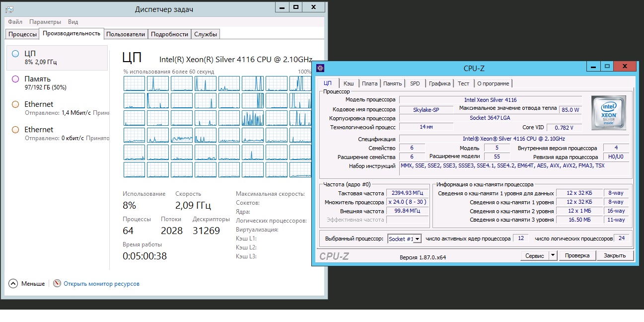Click the 99.84 МГц bus speed value
The image size is (644, 322).
tap(408, 211)
